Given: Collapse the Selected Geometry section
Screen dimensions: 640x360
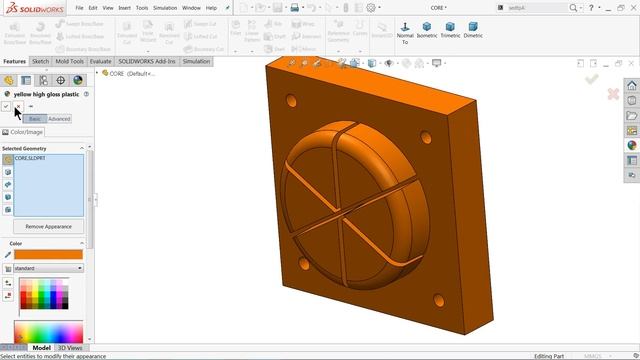Looking at the screenshot, I should pyautogui.click(x=82, y=148).
